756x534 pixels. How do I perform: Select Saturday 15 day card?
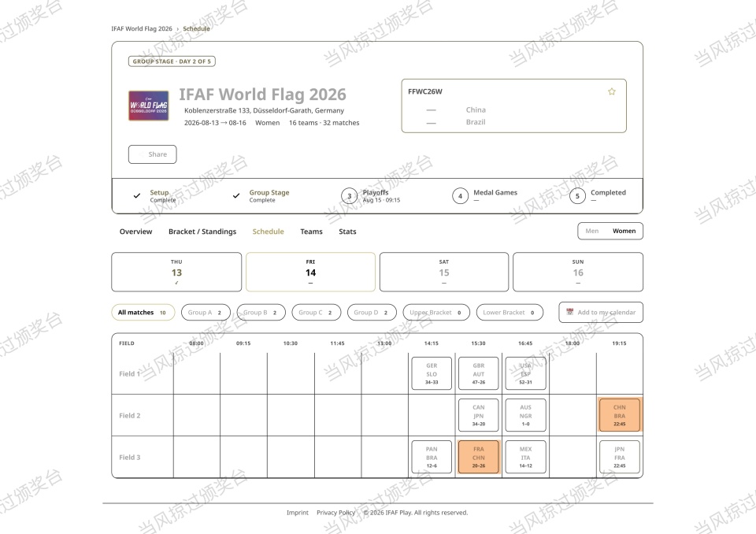click(444, 272)
